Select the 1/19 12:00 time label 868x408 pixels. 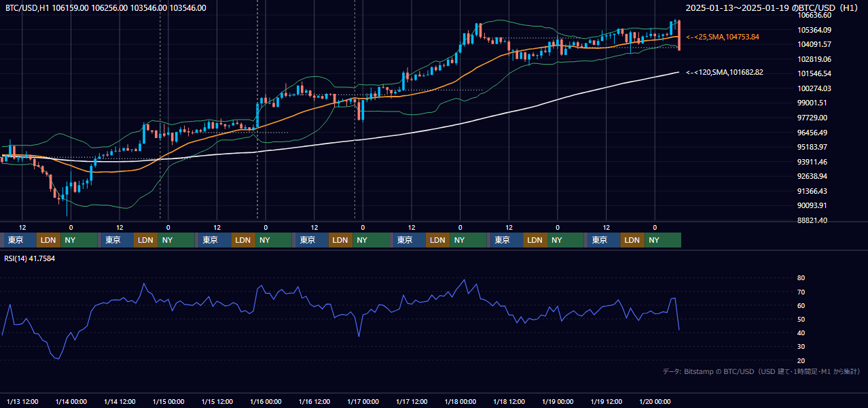coord(607,401)
